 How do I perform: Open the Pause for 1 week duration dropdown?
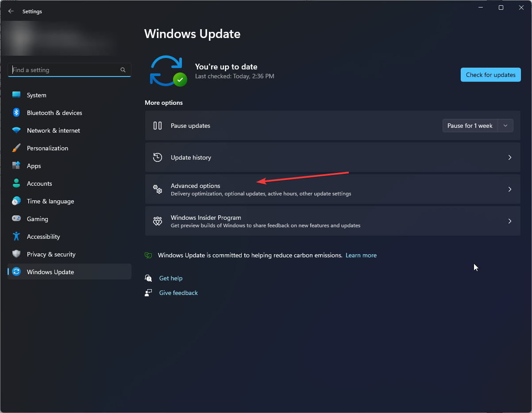click(505, 126)
